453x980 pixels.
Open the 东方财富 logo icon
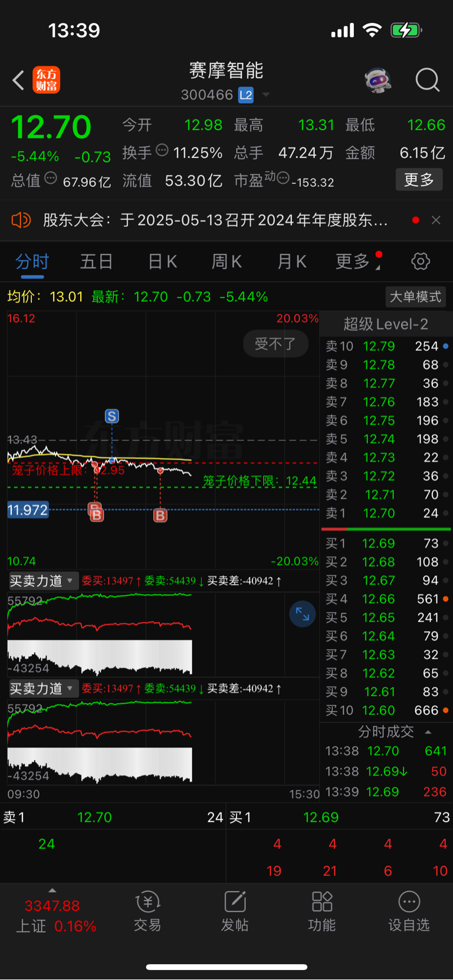(x=47, y=80)
